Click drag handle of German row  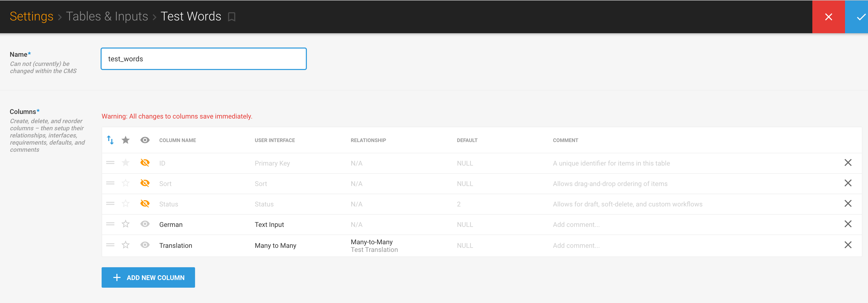110,224
